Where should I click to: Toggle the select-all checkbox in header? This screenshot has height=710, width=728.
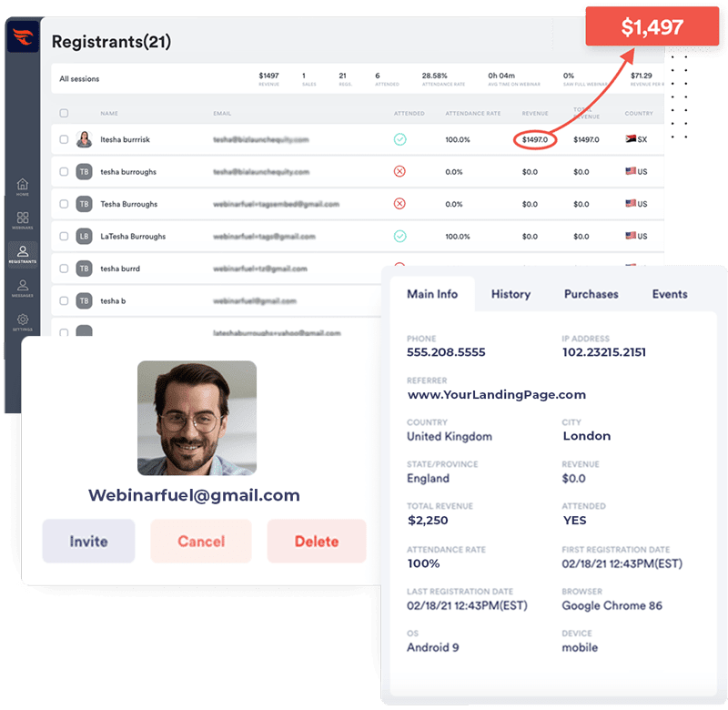point(64,113)
